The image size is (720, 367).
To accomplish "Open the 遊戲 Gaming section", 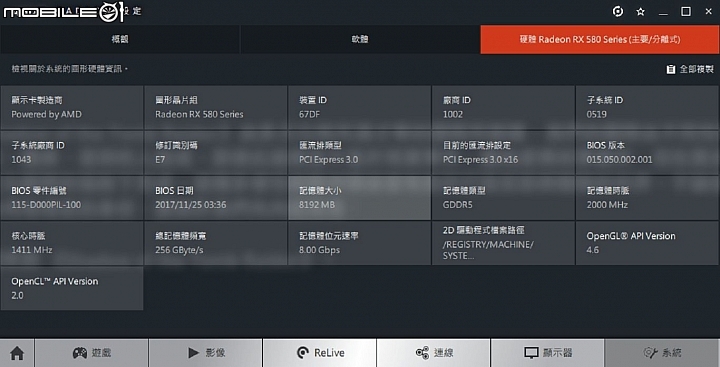I will point(92,353).
